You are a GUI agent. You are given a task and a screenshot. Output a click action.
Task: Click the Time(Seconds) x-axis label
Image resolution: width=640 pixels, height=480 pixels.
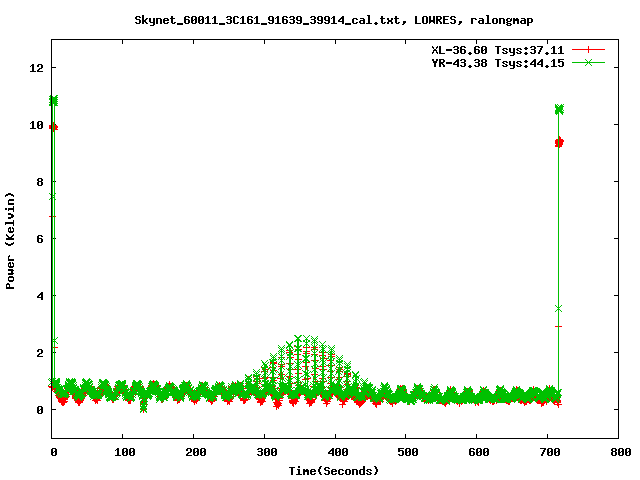click(x=333, y=471)
